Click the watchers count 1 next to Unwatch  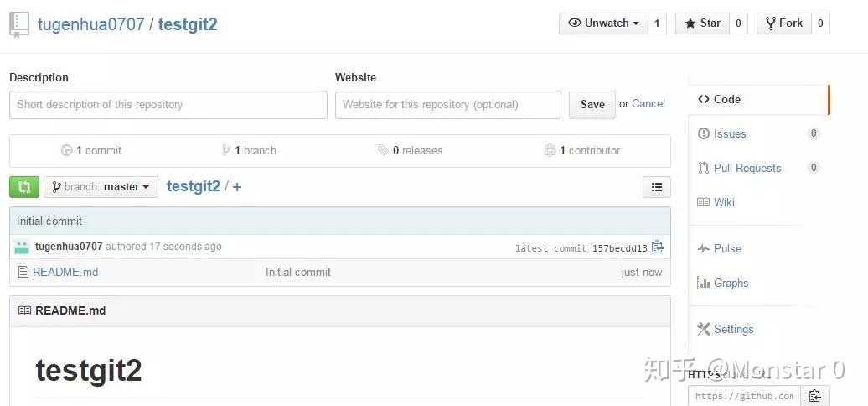(657, 23)
